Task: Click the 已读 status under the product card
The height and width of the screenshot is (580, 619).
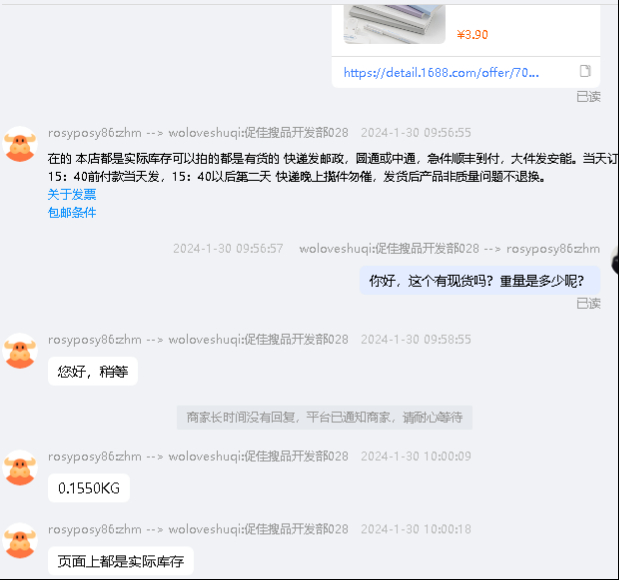Action: (x=588, y=97)
